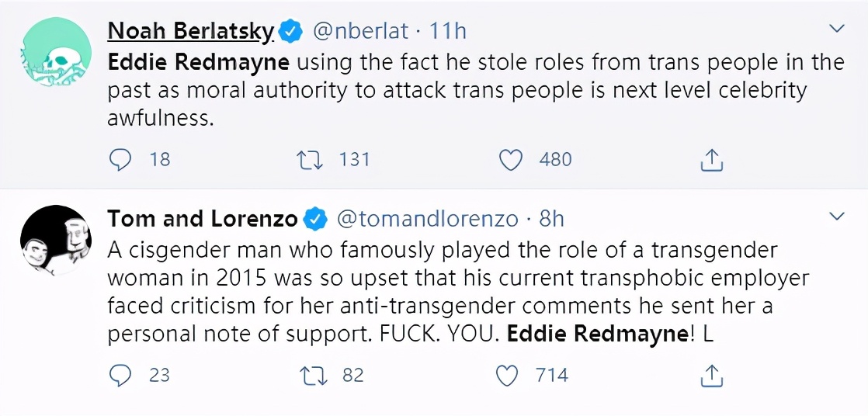Click the @tomandlorenzo handle
The height and width of the screenshot is (416, 868).
(x=427, y=220)
